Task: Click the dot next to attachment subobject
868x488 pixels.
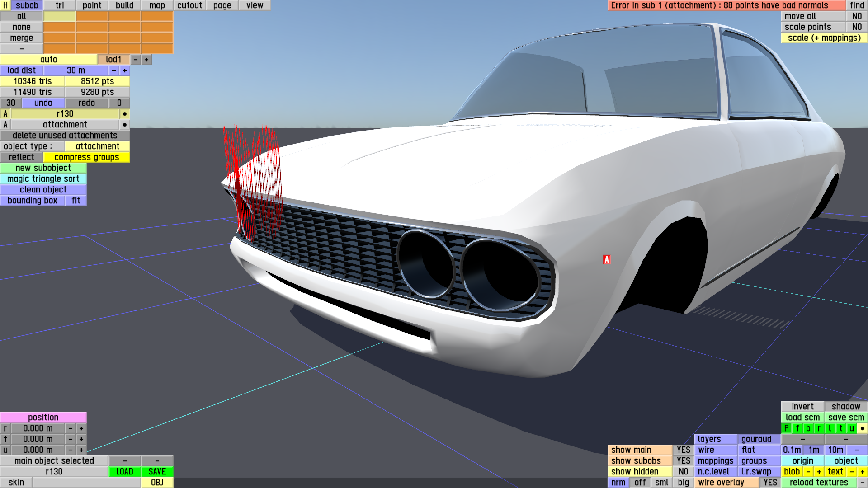Action: click(x=125, y=125)
